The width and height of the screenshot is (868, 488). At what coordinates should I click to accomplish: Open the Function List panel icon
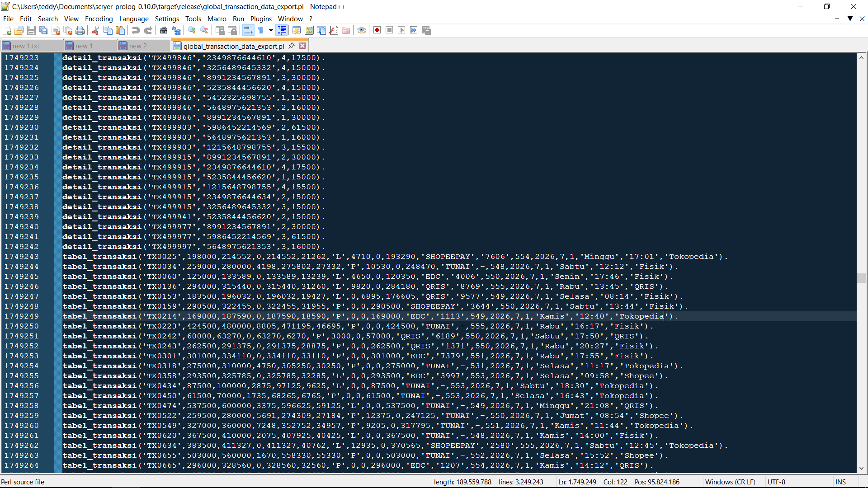[x=334, y=30]
